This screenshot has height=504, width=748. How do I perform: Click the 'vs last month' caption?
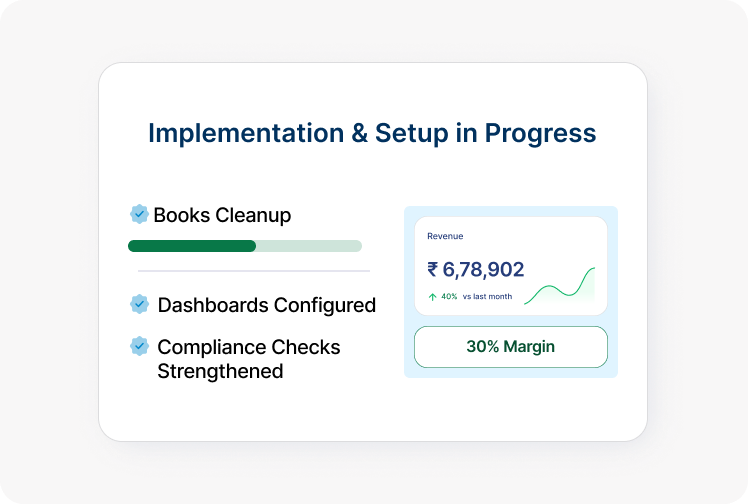(x=487, y=297)
